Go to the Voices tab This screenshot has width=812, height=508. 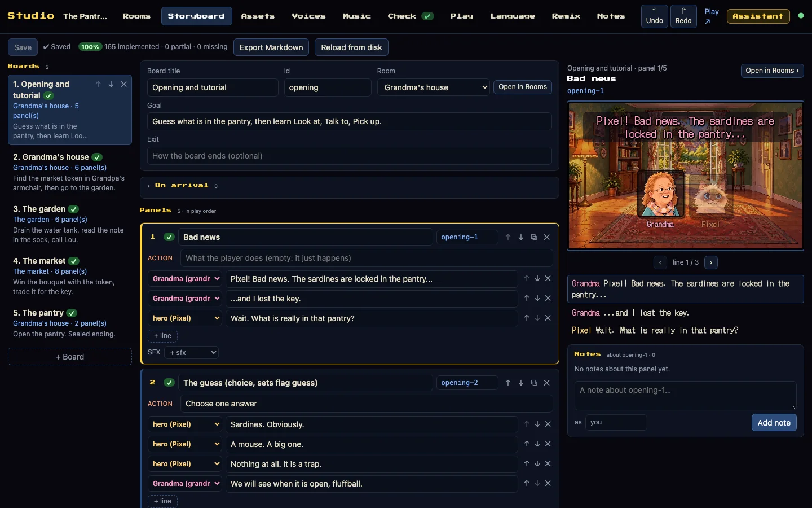308,16
